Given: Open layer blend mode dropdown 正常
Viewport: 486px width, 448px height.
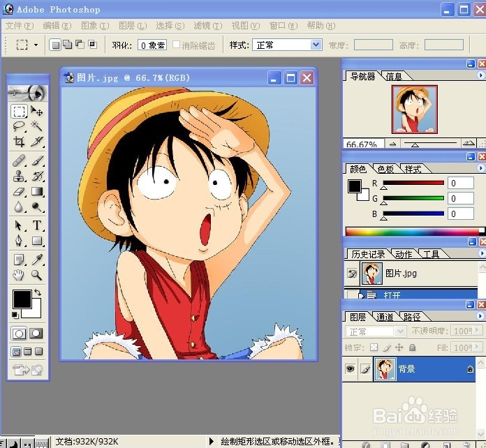Looking at the screenshot, I should point(400,332).
